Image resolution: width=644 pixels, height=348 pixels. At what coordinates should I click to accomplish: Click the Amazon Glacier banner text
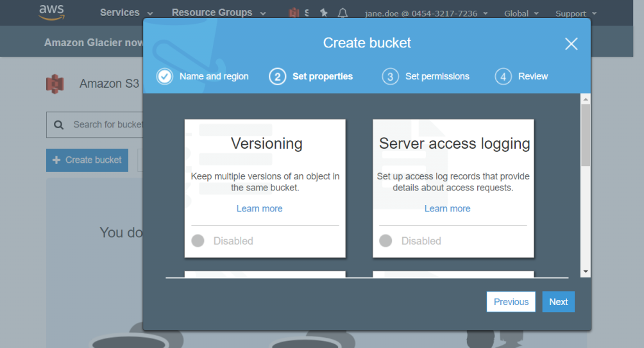point(94,43)
